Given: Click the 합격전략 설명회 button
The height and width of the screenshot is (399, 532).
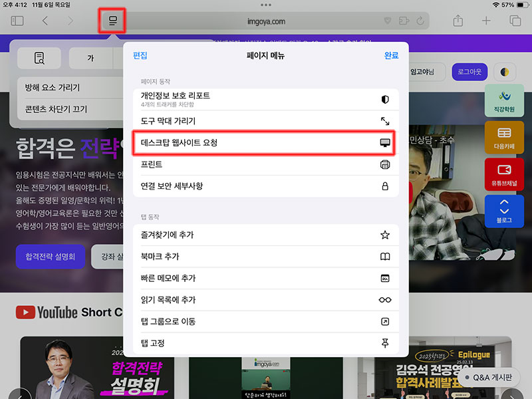Looking at the screenshot, I should 51,257.
